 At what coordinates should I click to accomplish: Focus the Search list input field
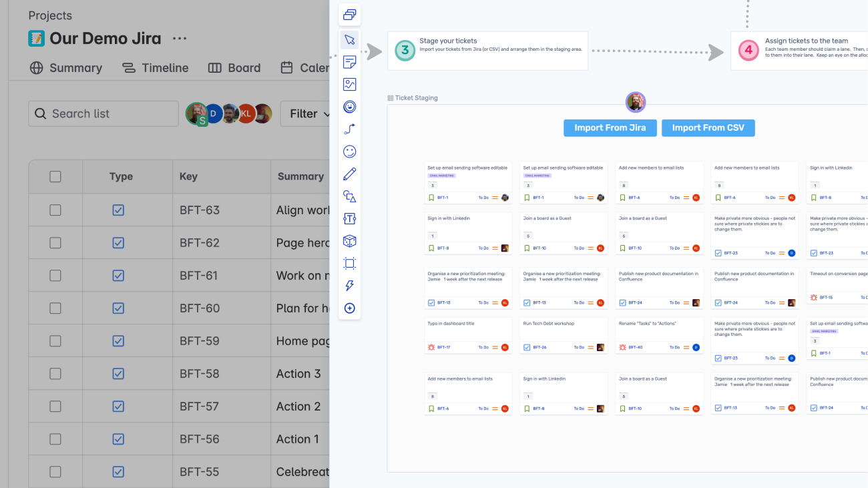(103, 114)
